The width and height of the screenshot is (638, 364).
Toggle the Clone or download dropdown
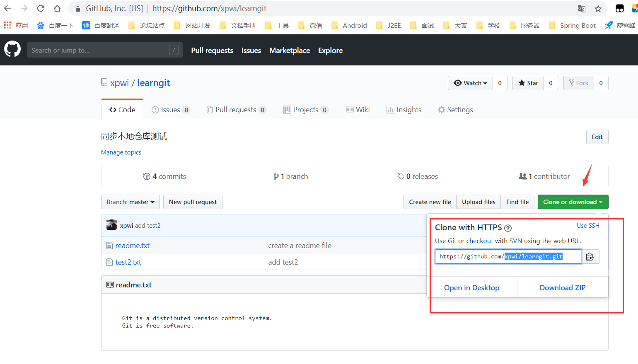[573, 202]
